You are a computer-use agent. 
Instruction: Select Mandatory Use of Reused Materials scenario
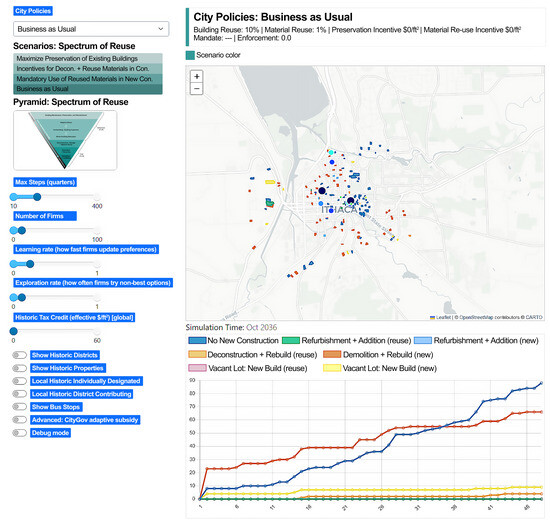(x=88, y=79)
